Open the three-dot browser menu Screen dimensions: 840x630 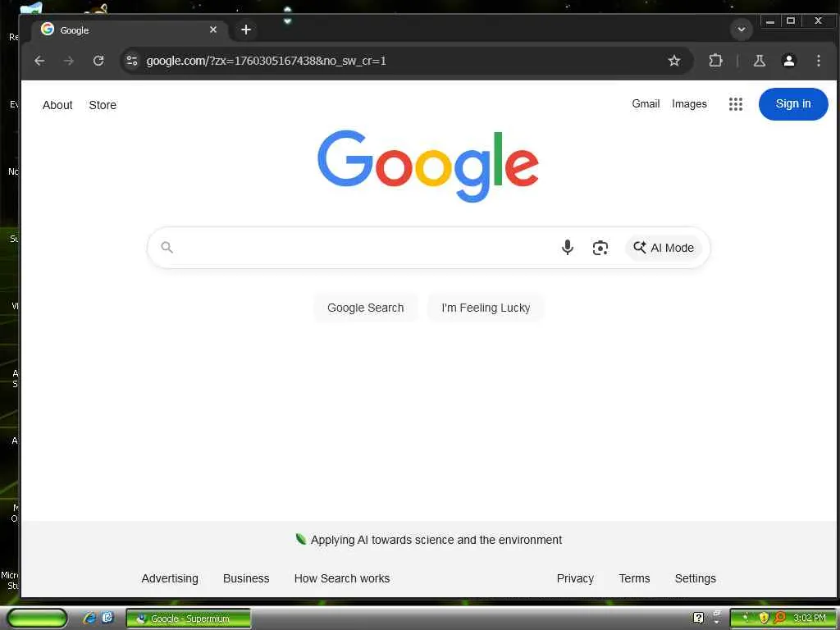coord(818,61)
